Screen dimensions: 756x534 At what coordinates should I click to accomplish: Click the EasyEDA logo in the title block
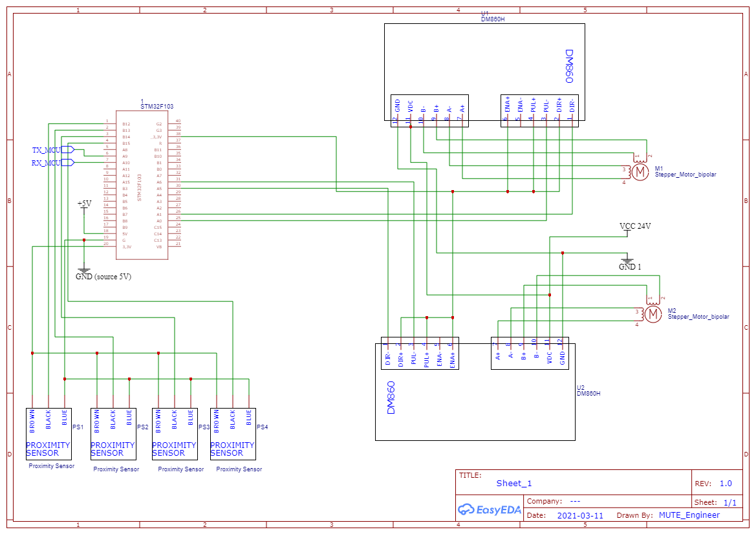[489, 510]
